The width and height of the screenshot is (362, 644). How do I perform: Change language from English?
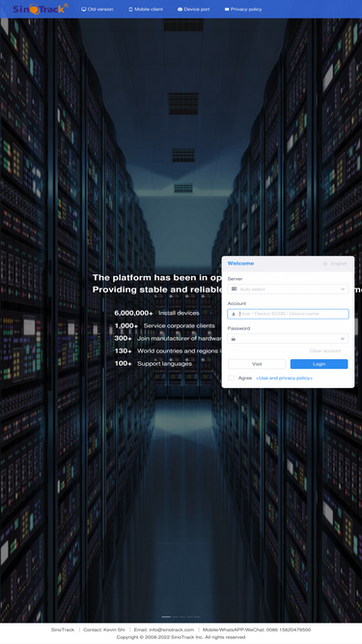tap(335, 264)
